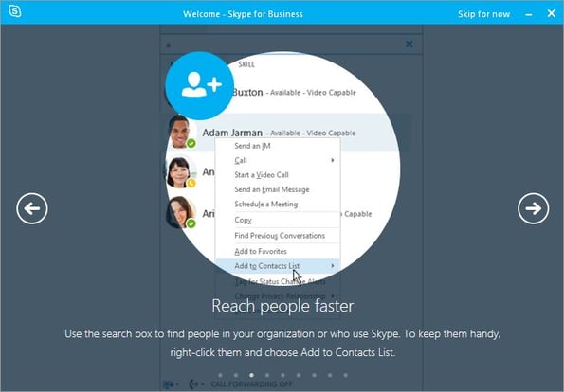Choose Start a Video Call

pyautogui.click(x=278, y=175)
